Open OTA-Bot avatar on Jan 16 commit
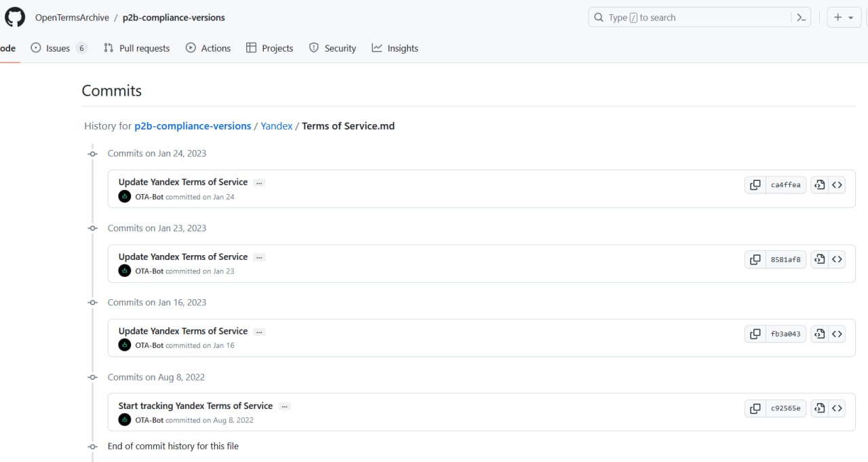The height and width of the screenshot is (462, 868). pyautogui.click(x=125, y=345)
